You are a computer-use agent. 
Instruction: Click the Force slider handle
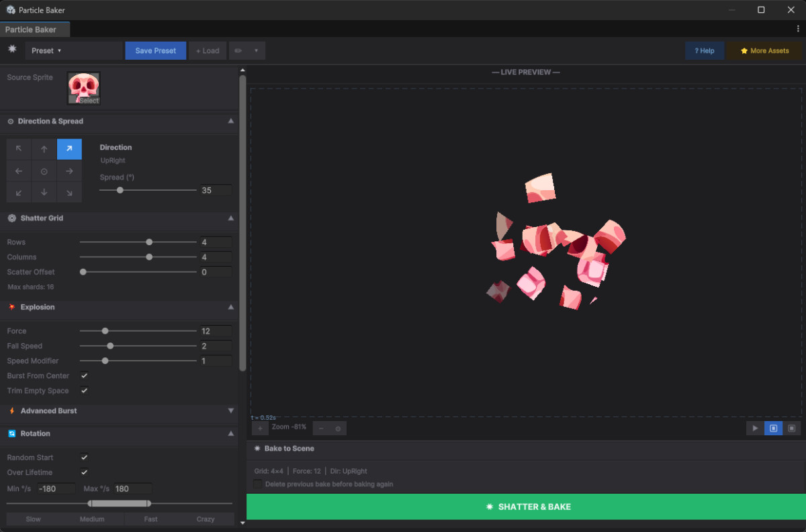[105, 330]
